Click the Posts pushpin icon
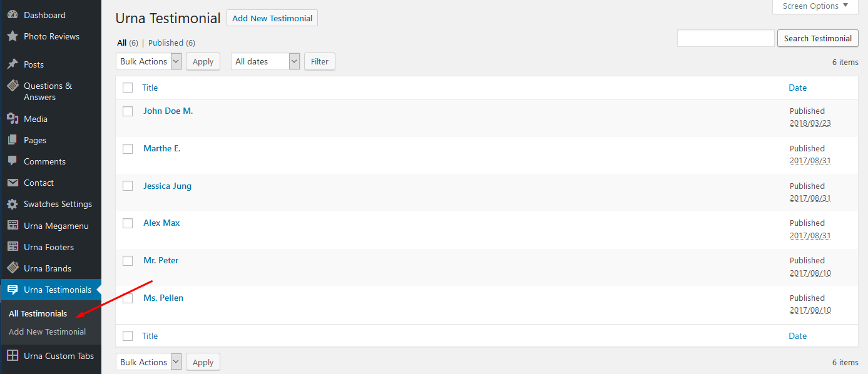868x374 pixels. click(x=13, y=64)
